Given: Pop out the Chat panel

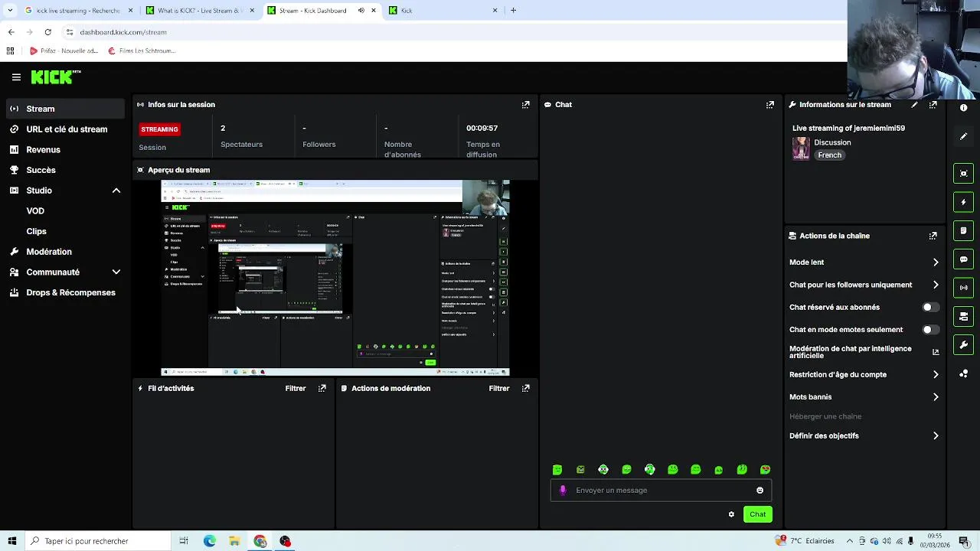Looking at the screenshot, I should 769,105.
